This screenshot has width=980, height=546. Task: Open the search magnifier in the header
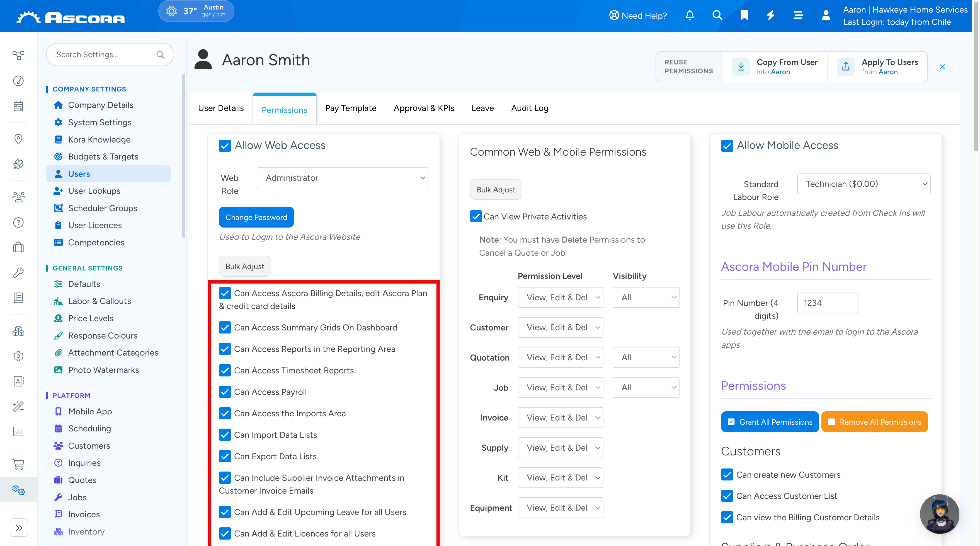pos(717,15)
